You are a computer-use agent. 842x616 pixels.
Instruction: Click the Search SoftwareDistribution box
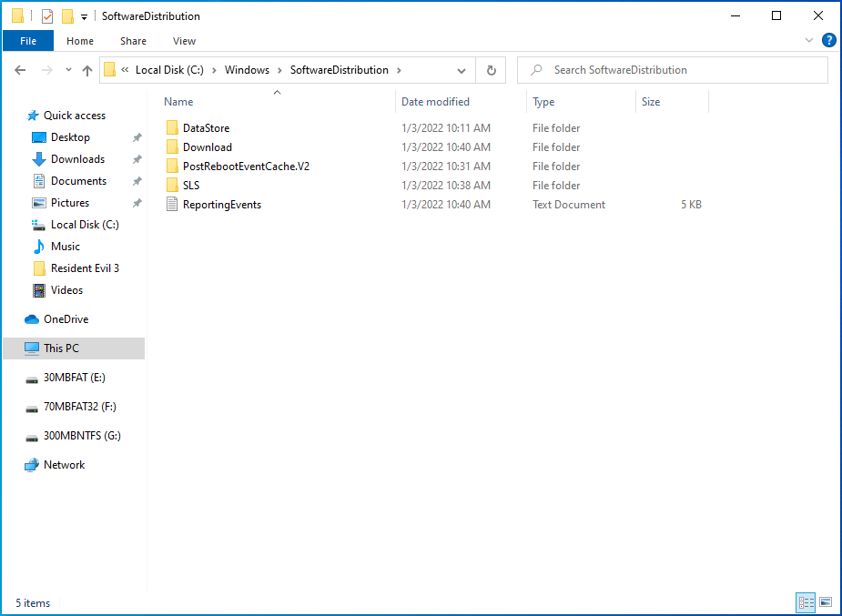[x=673, y=70]
